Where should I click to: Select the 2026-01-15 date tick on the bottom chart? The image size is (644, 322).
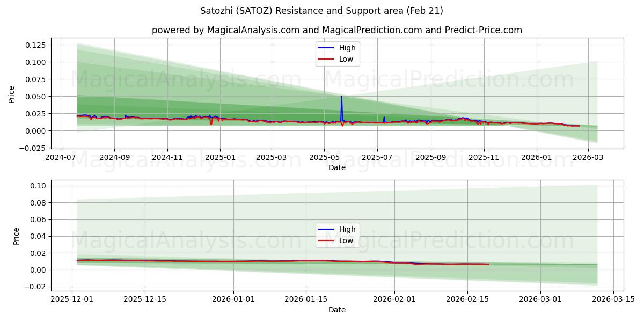pyautogui.click(x=306, y=299)
